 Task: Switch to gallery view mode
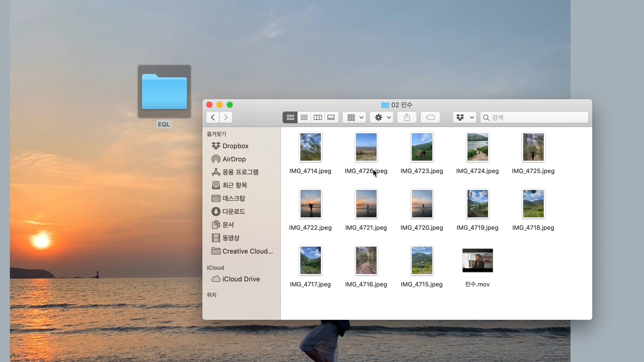point(331,117)
